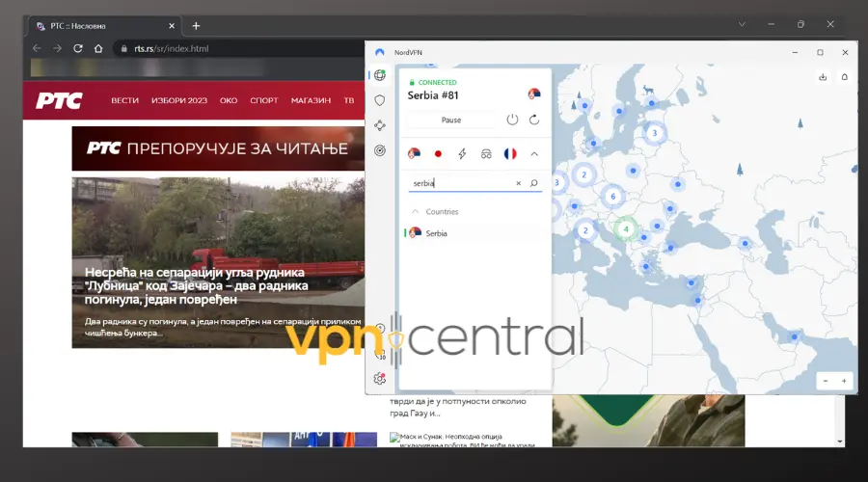Image resolution: width=868 pixels, height=482 pixels.
Task: Open the Лубница mine accident headline
Action: pyautogui.click(x=197, y=285)
